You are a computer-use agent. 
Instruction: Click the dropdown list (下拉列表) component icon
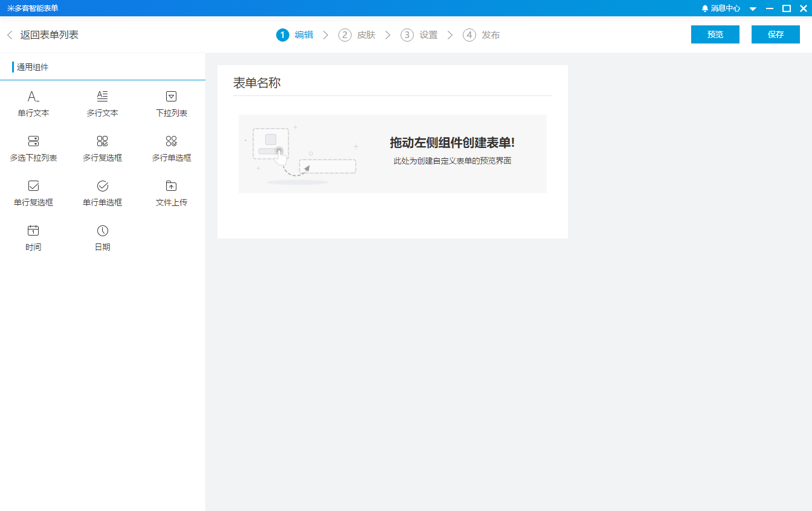point(172,97)
